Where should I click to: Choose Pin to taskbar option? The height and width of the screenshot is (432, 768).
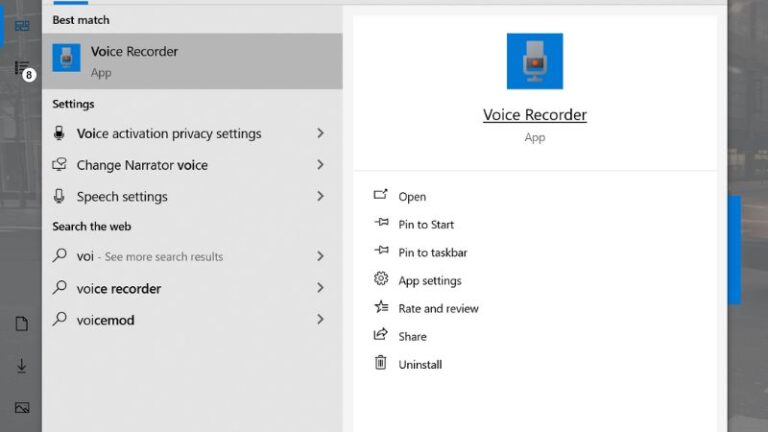[x=432, y=253]
